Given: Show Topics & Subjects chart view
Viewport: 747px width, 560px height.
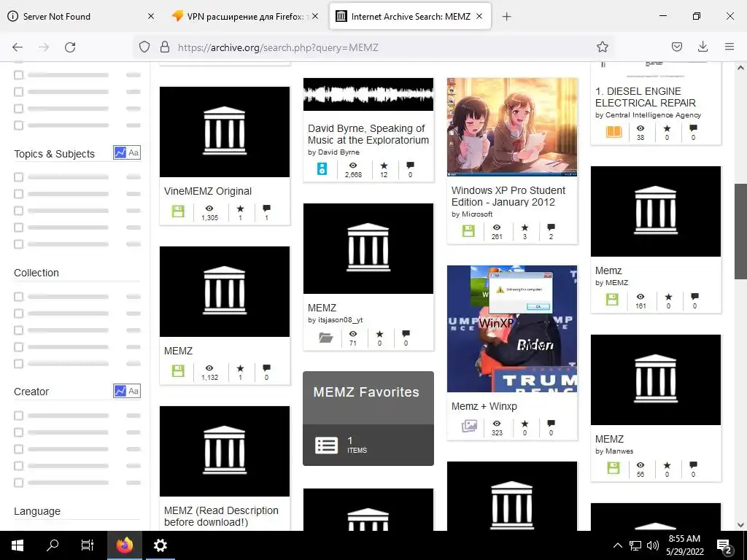Looking at the screenshot, I should pyautogui.click(x=120, y=153).
